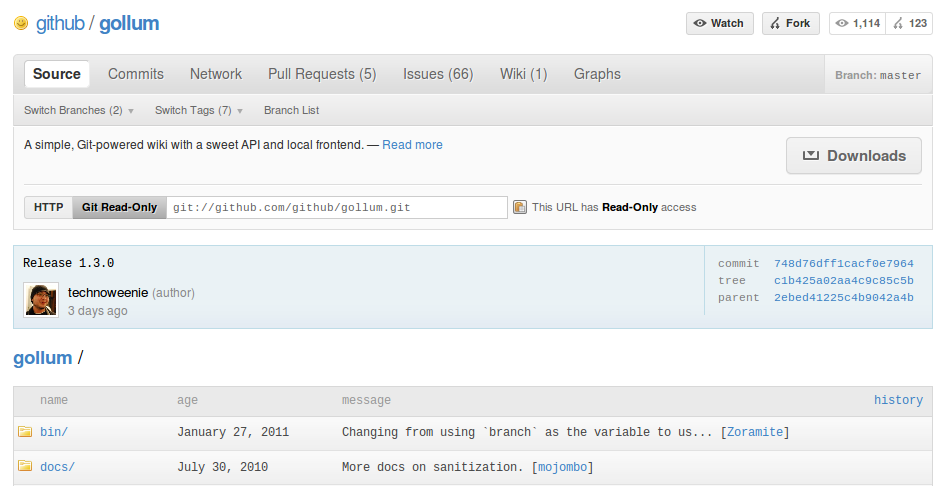
Task: Click the Fork button
Action: [791, 24]
